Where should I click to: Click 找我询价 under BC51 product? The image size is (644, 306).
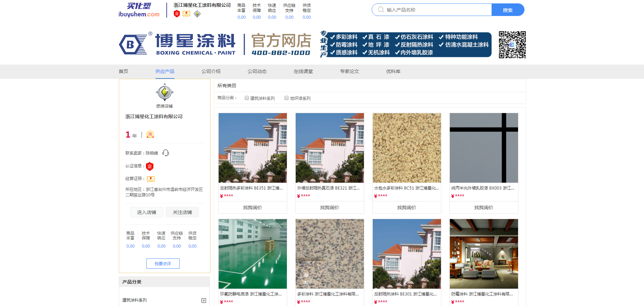click(x=407, y=208)
